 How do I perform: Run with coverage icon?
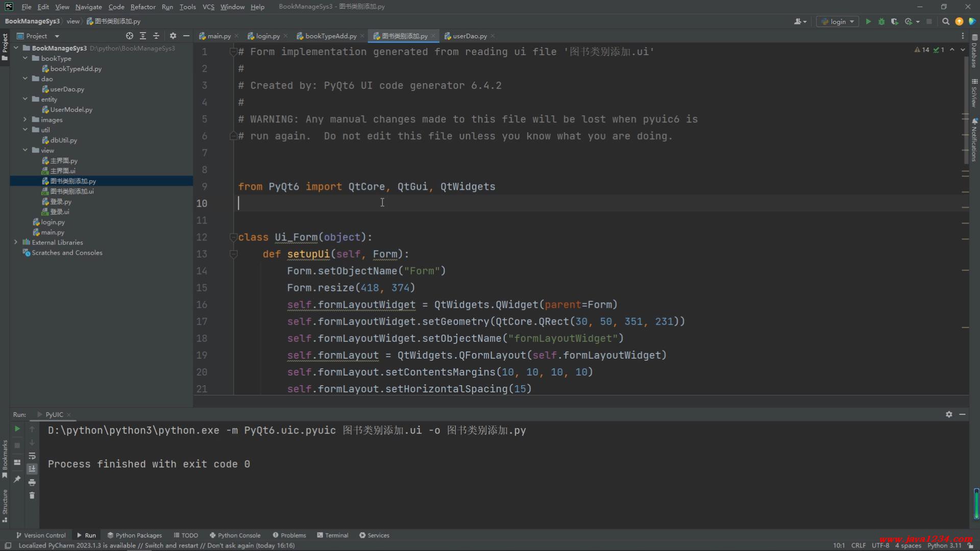pyautogui.click(x=894, y=21)
